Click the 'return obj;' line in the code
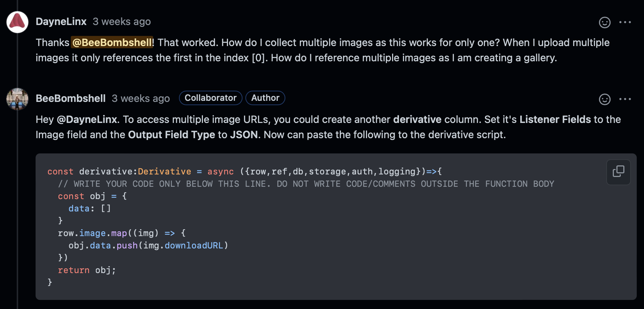The width and height of the screenshot is (644, 309). pyautogui.click(x=87, y=270)
